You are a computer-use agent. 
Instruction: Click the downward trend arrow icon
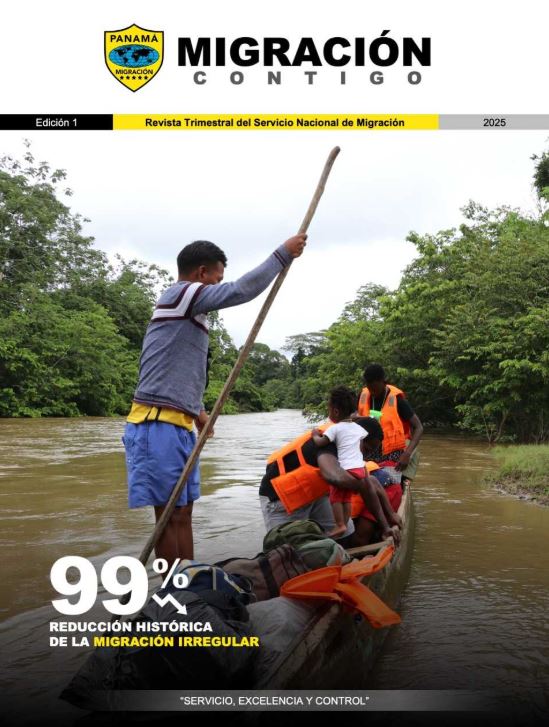tap(170, 603)
